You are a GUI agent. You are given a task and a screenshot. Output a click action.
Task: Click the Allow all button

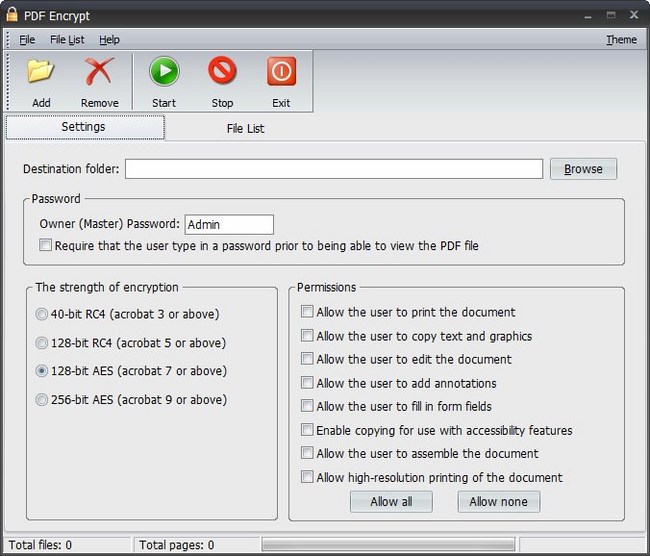coord(391,502)
